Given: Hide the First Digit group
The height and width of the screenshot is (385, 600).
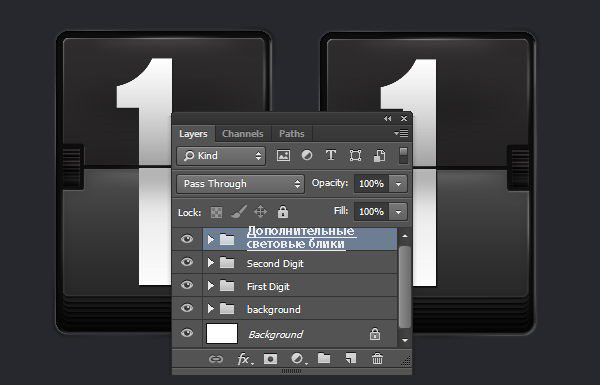Looking at the screenshot, I should (187, 285).
